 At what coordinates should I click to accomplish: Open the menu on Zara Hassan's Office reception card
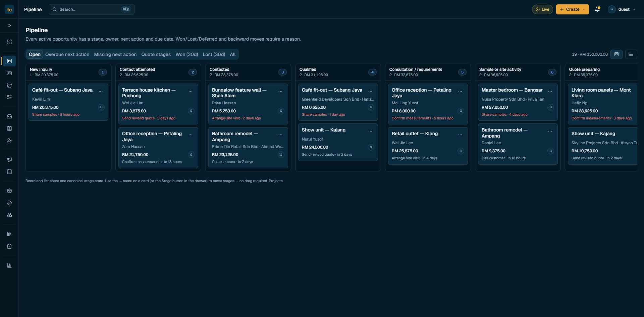pyautogui.click(x=191, y=135)
